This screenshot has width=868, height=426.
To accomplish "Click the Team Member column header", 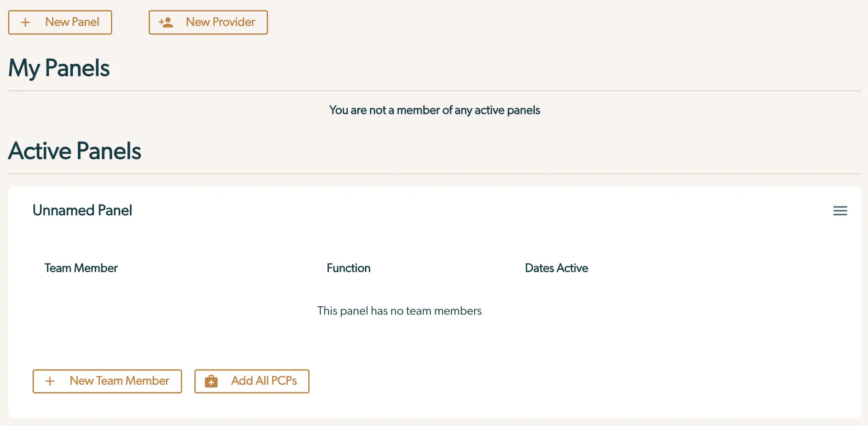I will tap(81, 268).
